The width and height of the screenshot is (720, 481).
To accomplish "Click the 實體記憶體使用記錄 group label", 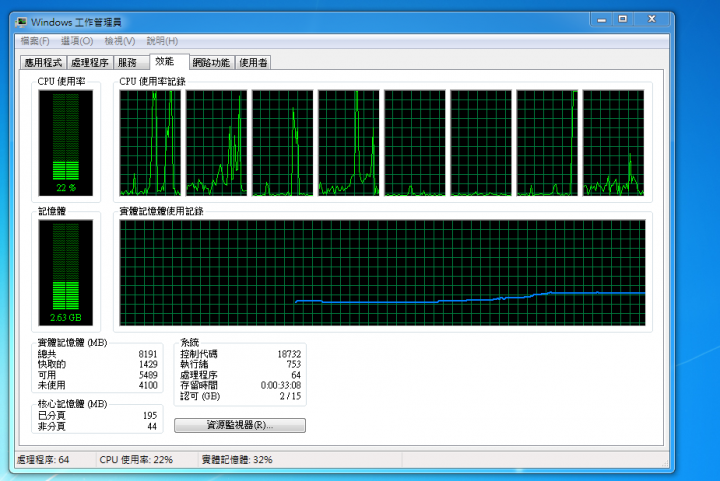I will pos(161,211).
